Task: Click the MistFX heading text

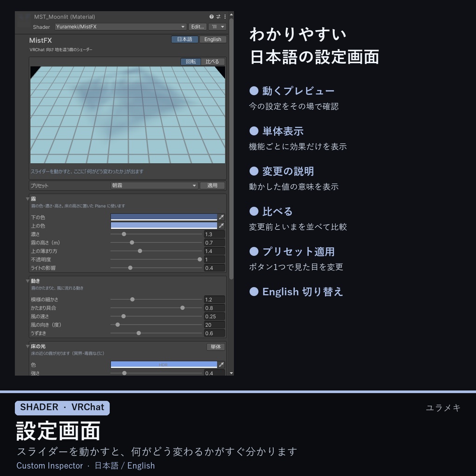Action: click(40, 40)
